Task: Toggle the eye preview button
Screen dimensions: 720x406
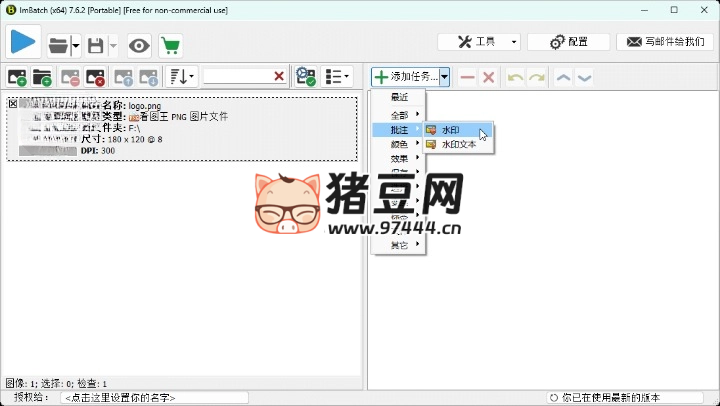Action: [139, 46]
